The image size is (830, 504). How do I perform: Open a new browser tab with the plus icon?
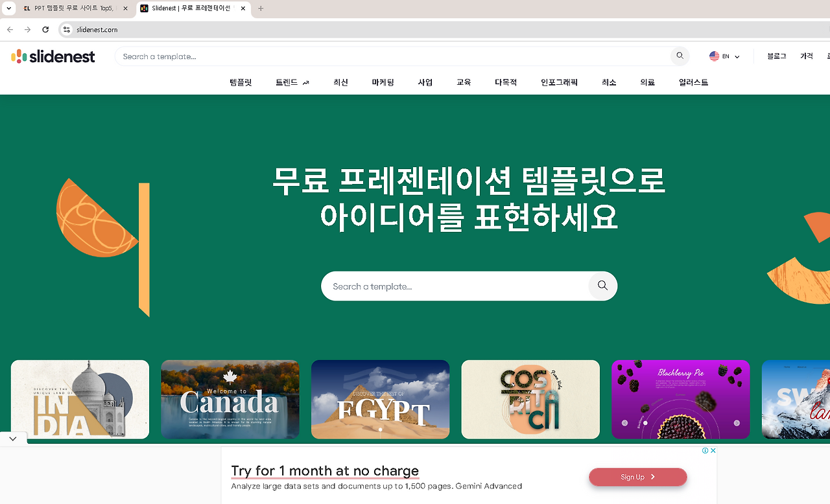[260, 8]
